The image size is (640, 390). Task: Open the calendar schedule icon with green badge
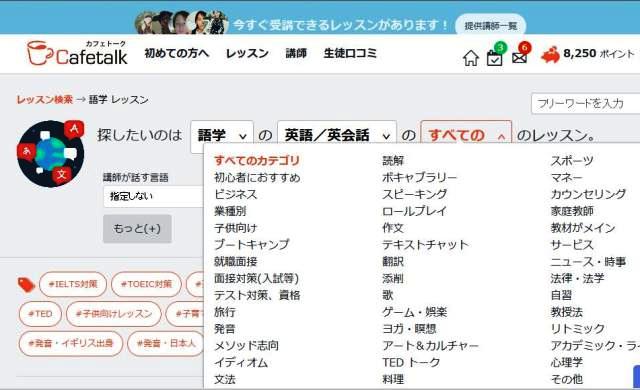(x=495, y=58)
